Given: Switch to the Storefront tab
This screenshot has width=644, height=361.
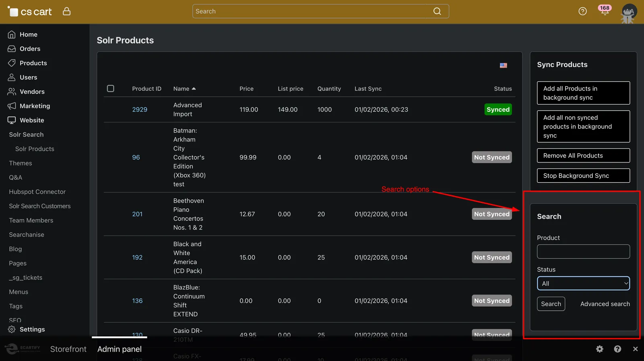Looking at the screenshot, I should [68, 349].
